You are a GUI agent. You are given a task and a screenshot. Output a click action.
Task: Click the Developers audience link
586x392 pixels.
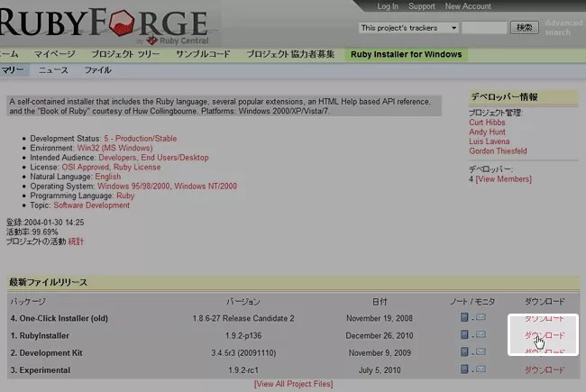point(117,158)
